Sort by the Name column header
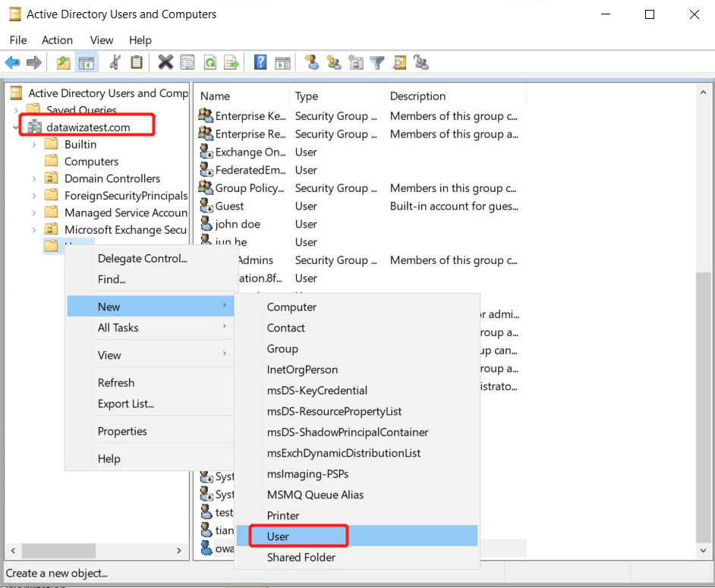The height and width of the screenshot is (588, 715). [243, 96]
